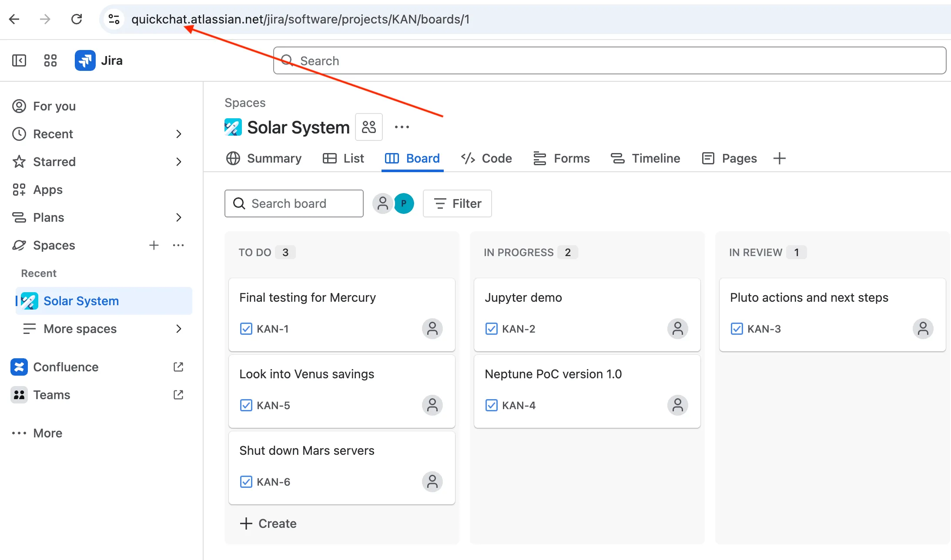Select the teal P user avatar filter
This screenshot has height=560, width=951.
[x=404, y=203]
